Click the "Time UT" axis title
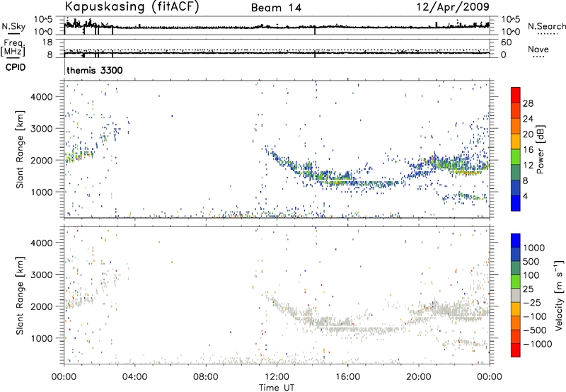The image size is (566, 392). (277, 387)
